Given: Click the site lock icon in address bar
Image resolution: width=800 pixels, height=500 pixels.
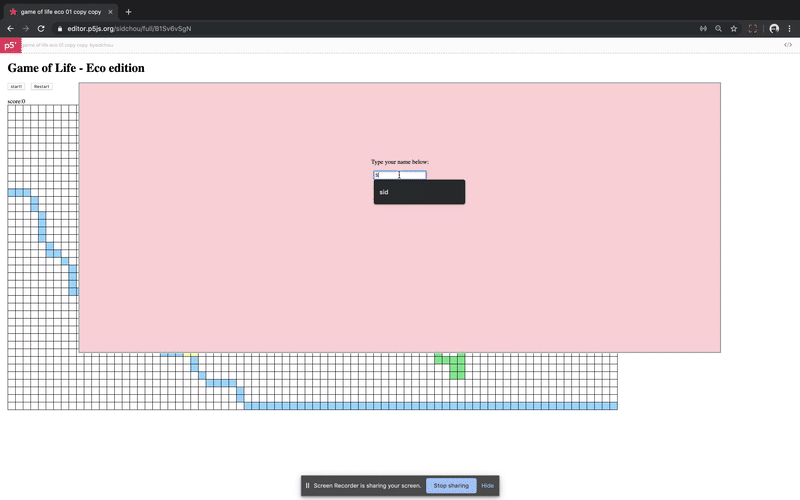Looking at the screenshot, I should 60,29.
